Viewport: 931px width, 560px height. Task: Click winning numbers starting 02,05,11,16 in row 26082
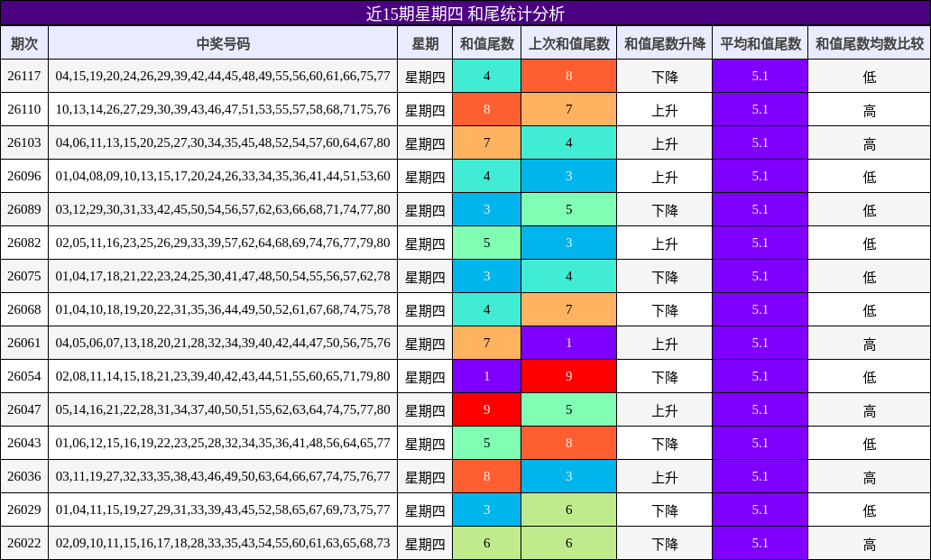pos(223,243)
